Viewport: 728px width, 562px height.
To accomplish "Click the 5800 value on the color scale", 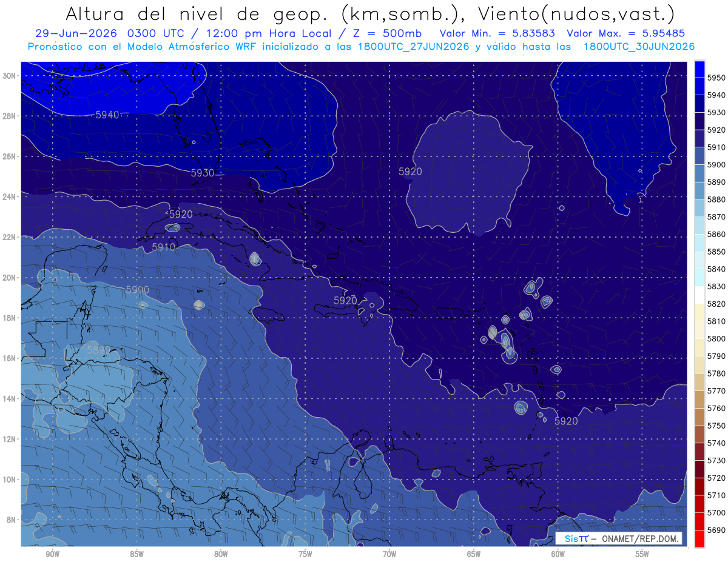I will pyautogui.click(x=716, y=339).
